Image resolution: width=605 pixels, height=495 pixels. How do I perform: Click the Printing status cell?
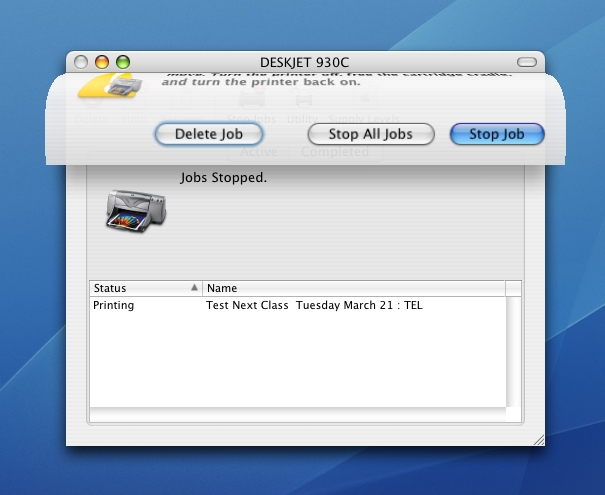pyautogui.click(x=113, y=305)
